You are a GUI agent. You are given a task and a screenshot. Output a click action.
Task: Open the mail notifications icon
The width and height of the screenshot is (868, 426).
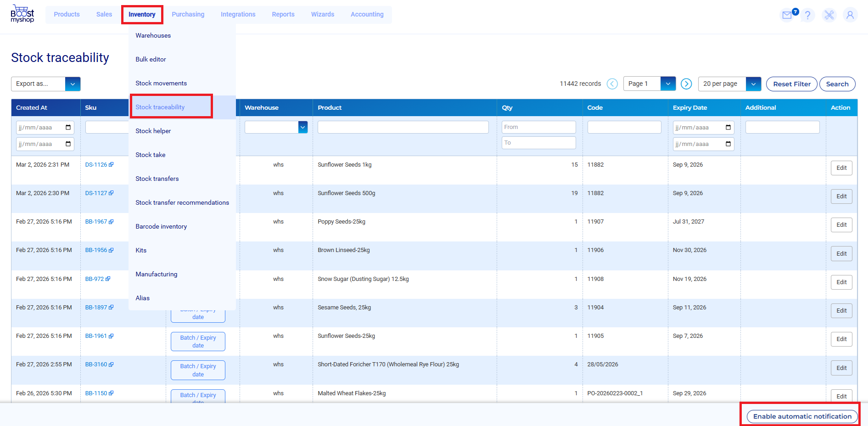787,15
